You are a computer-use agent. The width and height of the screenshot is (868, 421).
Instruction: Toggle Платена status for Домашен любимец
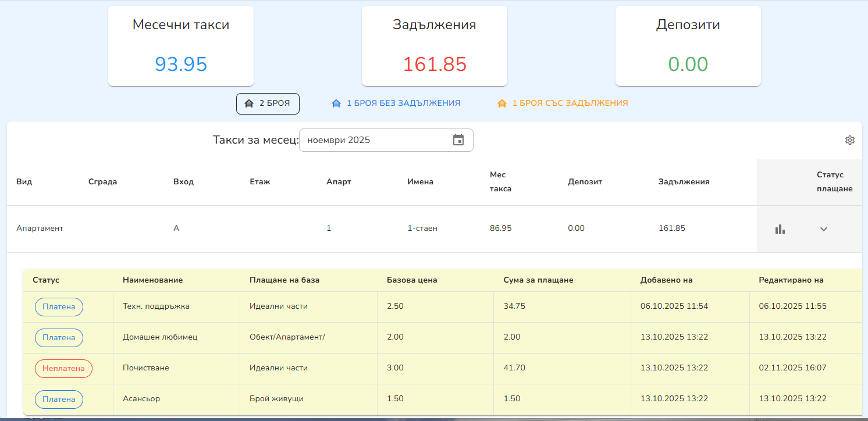59,338
